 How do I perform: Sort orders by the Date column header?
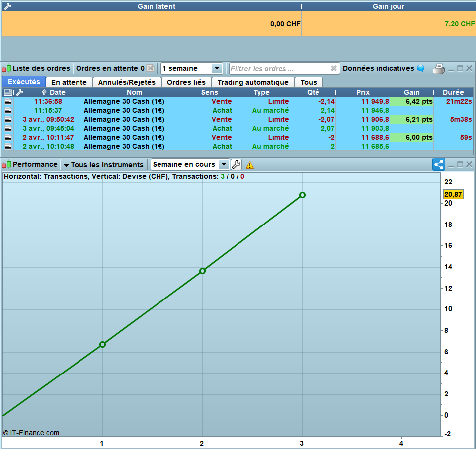click(x=57, y=92)
